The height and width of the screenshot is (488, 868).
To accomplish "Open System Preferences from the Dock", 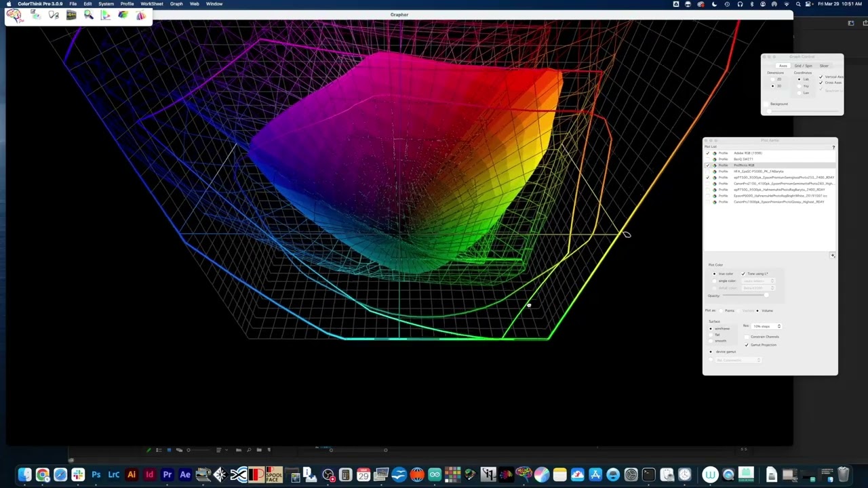I will 631,474.
